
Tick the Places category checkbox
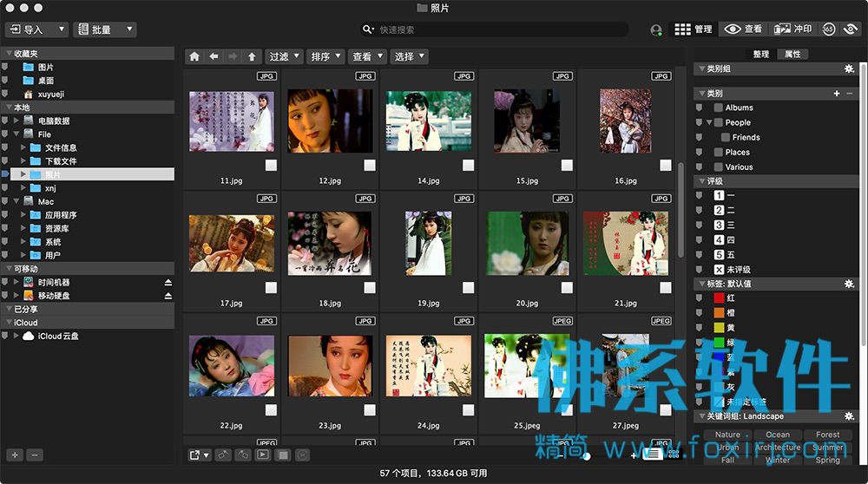coord(719,152)
